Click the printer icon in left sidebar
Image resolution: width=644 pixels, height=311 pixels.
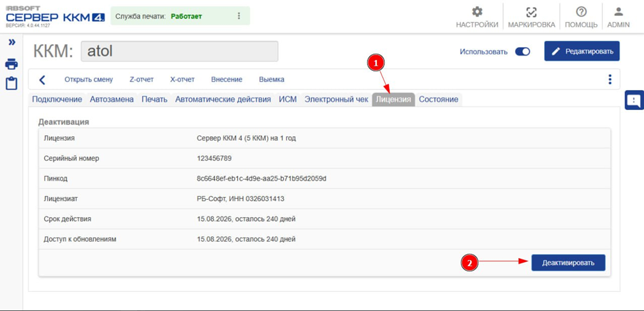click(x=11, y=64)
